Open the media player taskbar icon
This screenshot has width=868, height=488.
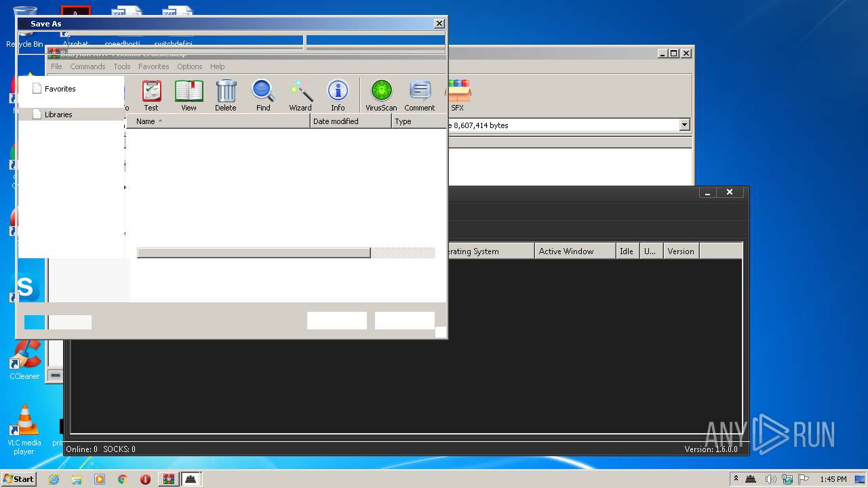(100, 479)
